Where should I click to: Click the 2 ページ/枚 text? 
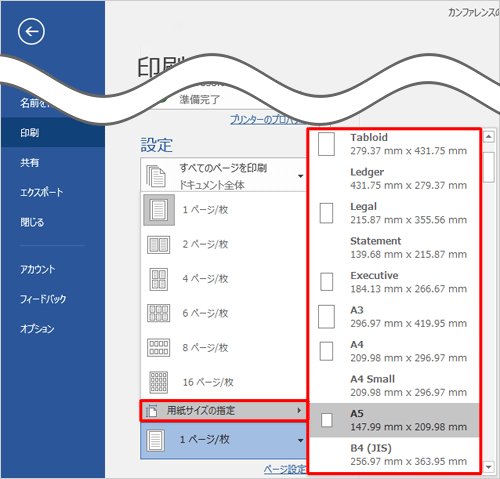[x=205, y=244]
